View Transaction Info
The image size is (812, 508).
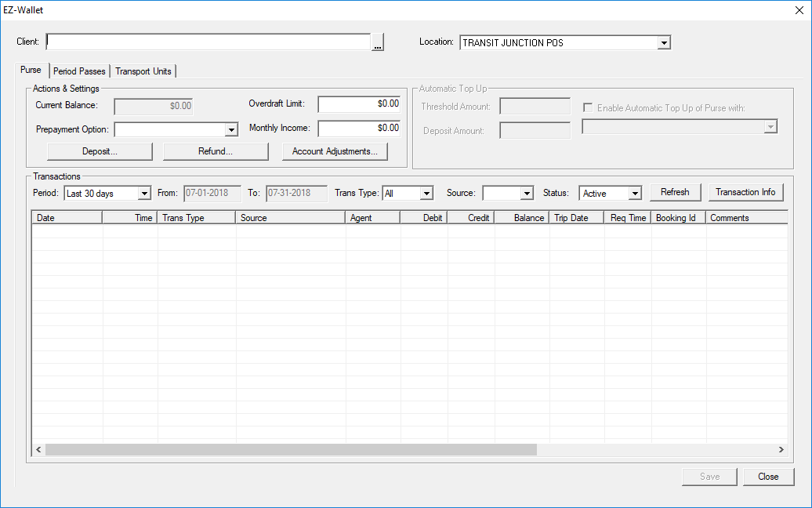pos(745,192)
